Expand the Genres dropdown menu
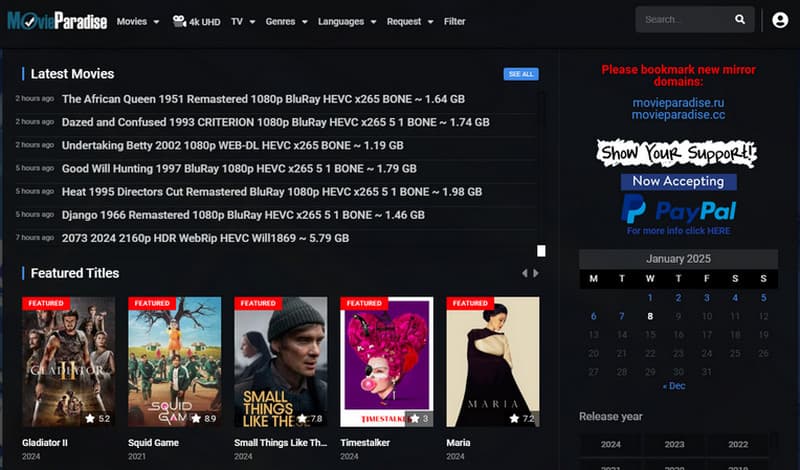 [x=286, y=21]
